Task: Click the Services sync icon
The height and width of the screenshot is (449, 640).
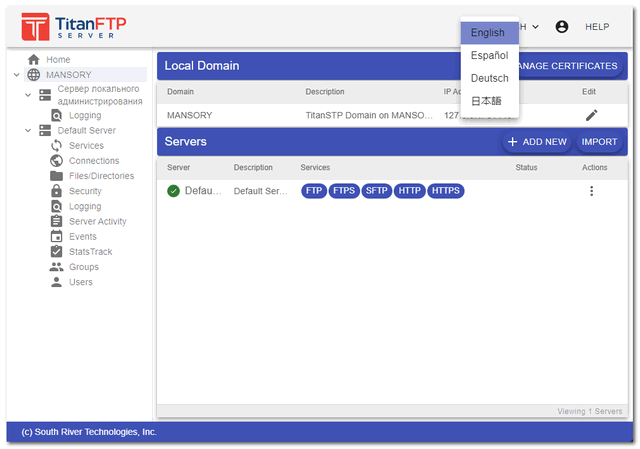Action: [x=56, y=146]
